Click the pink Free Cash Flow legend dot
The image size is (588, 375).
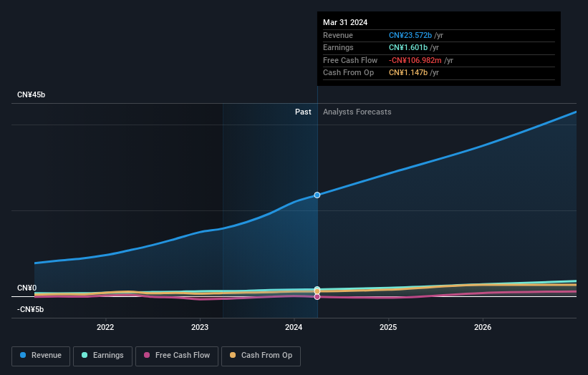(x=147, y=355)
